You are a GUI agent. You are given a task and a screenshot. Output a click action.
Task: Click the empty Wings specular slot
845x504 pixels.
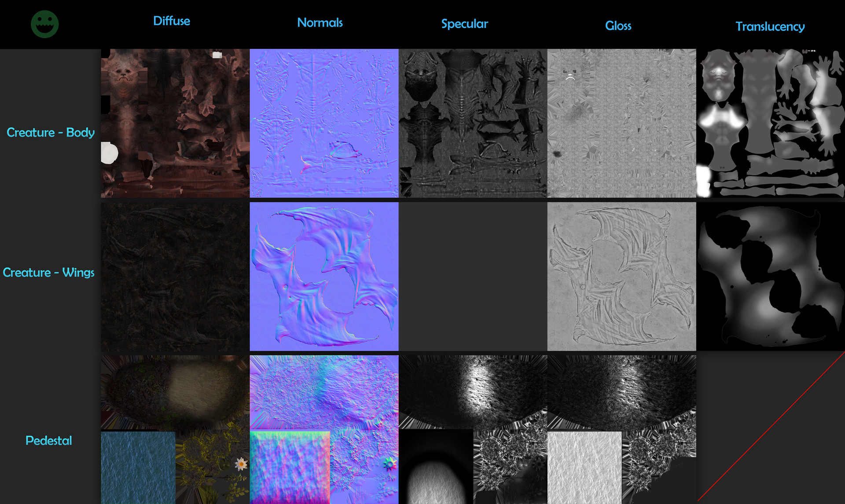click(x=473, y=276)
